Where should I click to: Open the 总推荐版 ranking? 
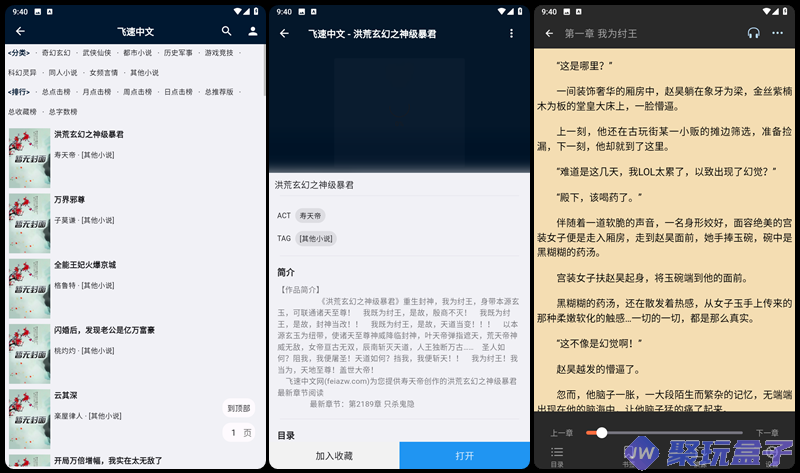click(219, 92)
